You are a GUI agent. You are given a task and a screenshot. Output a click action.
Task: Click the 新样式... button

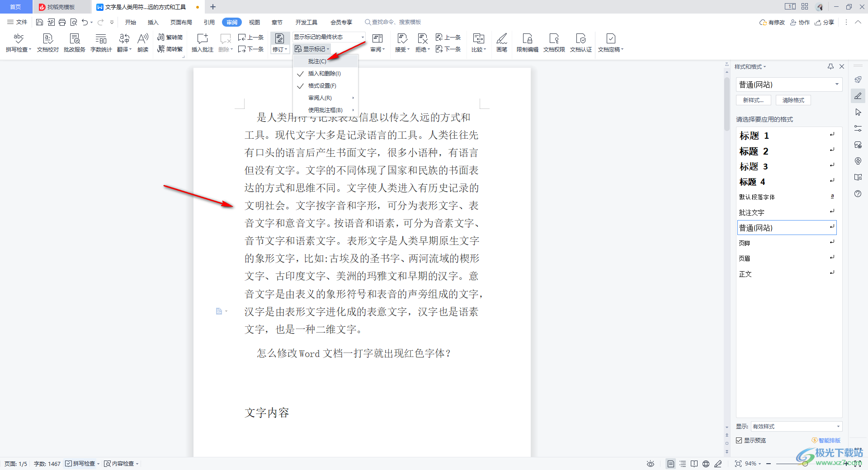coord(754,100)
